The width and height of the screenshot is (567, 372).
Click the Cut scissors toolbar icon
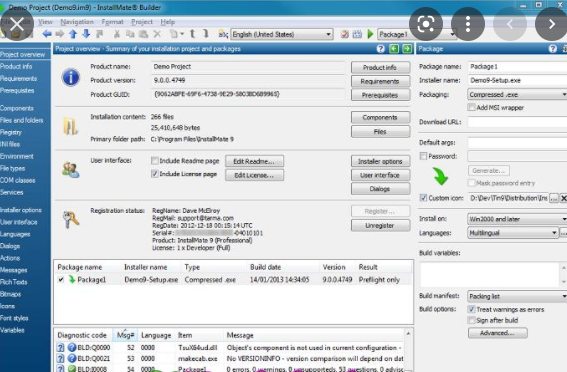(117, 34)
